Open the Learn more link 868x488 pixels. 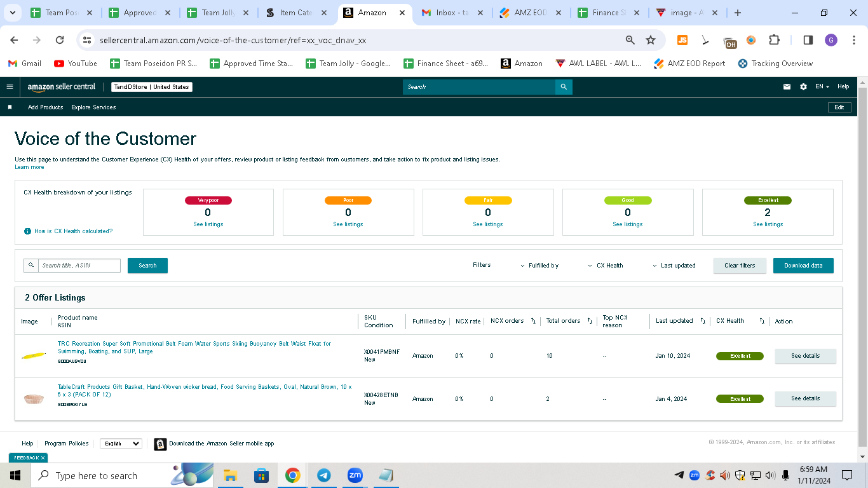[29, 167]
